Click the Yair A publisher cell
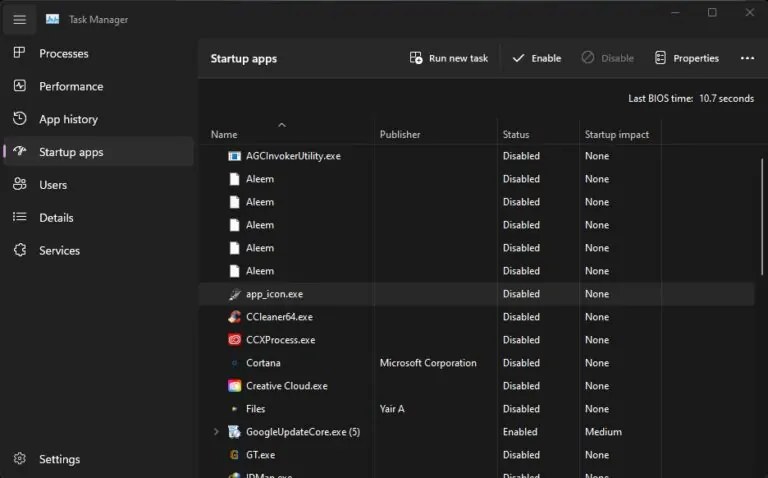The width and height of the screenshot is (768, 478). point(392,409)
